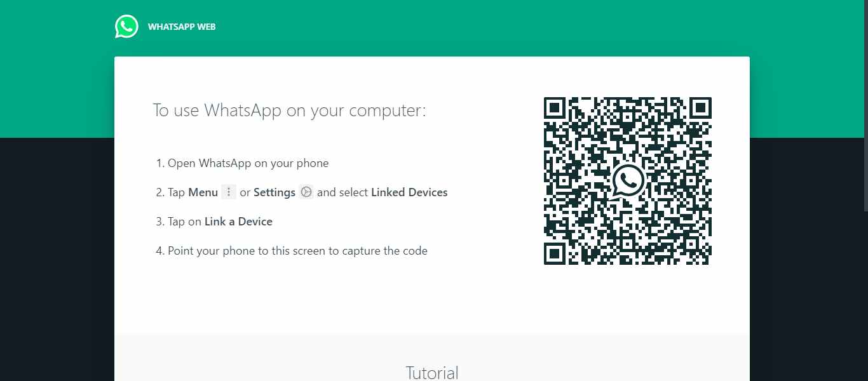The height and width of the screenshot is (381, 868).
Task: Click the bold "Settings" word in step 2
Action: (x=275, y=192)
